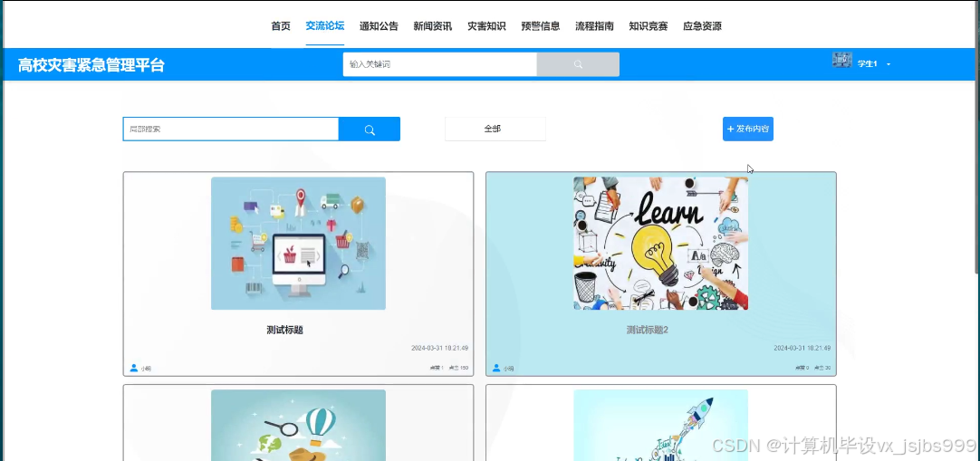Open the post titled 测试标题
Image resolution: width=980 pixels, height=461 pixels.
(x=285, y=331)
